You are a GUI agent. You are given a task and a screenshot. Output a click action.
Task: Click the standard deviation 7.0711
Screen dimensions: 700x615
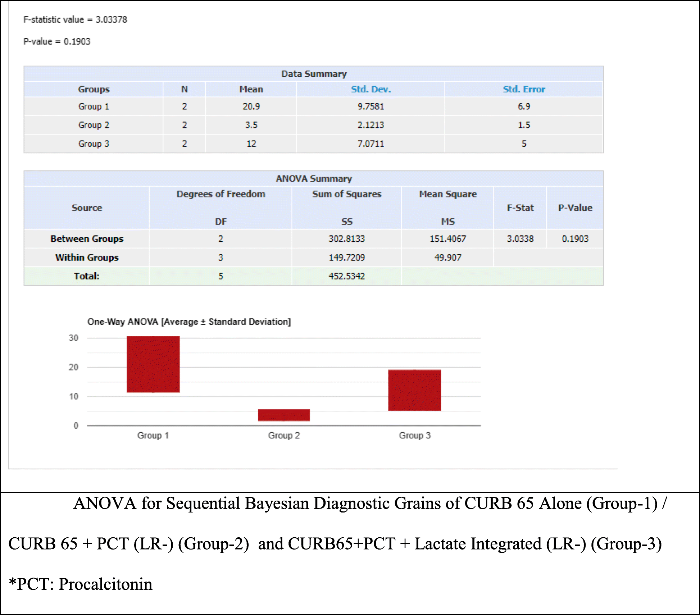(371, 144)
